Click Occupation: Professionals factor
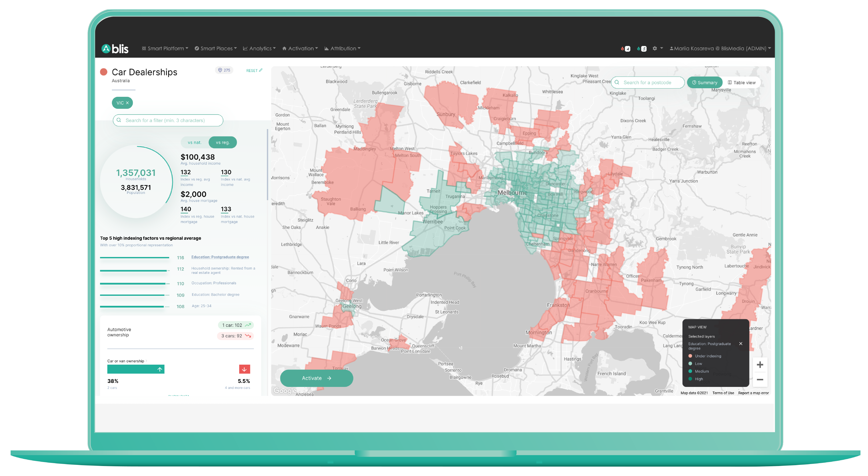The image size is (868, 476). 214,283
